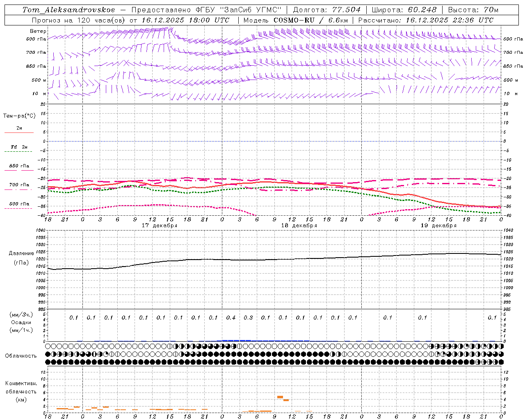Viewport: 525px width, 420px height.
Task: Click the date label 18 декабря
Action: click(x=299, y=226)
